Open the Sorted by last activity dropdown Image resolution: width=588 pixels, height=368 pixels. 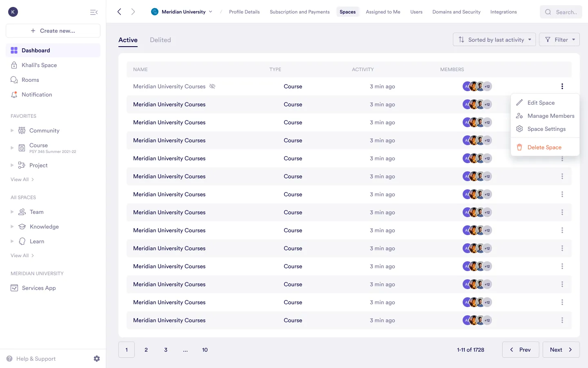(x=494, y=39)
